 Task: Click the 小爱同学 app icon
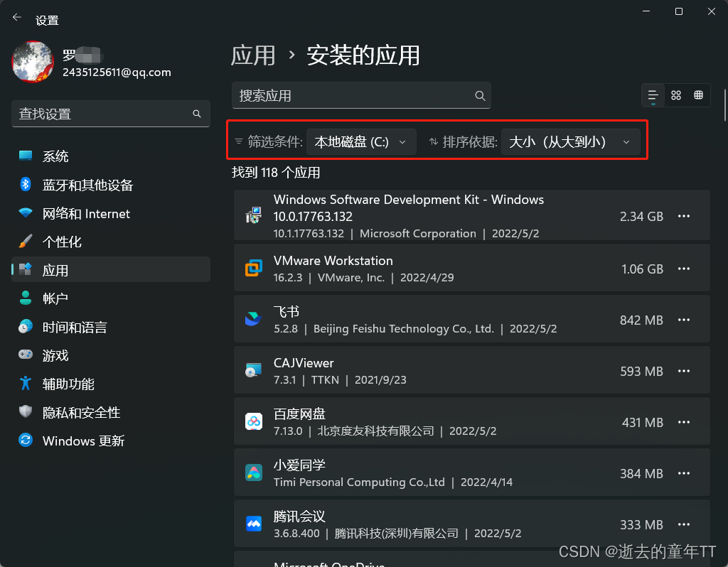[x=254, y=472]
